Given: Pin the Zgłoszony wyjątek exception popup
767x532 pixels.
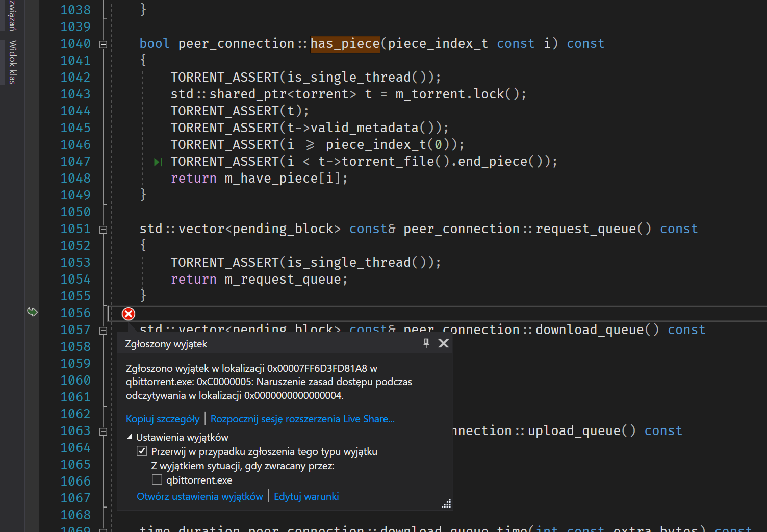Looking at the screenshot, I should click(x=426, y=343).
